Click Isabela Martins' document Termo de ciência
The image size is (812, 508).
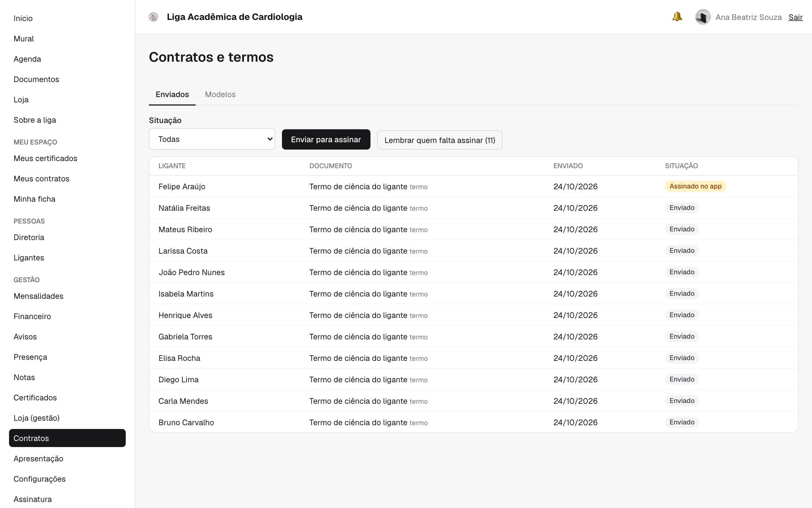pyautogui.click(x=358, y=294)
